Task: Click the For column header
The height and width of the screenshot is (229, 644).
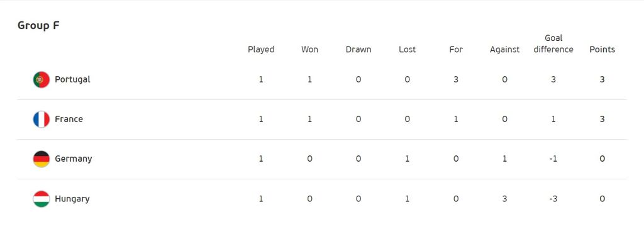Action: click(456, 50)
